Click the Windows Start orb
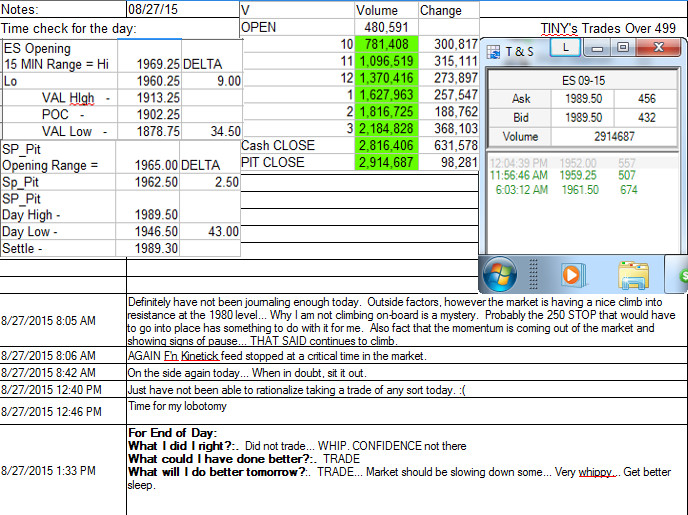This screenshot has width=688, height=515. 500,274
